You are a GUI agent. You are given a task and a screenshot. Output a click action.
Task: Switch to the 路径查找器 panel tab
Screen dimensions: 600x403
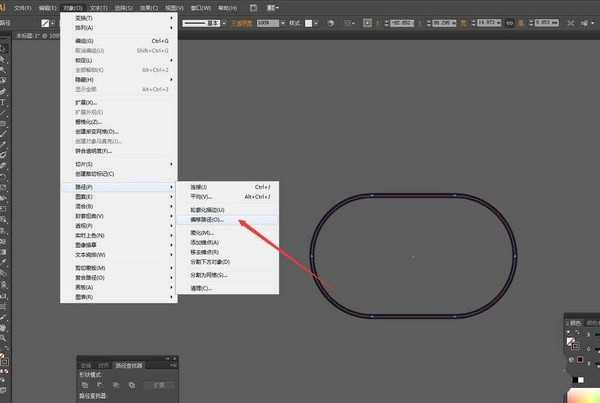(126, 365)
